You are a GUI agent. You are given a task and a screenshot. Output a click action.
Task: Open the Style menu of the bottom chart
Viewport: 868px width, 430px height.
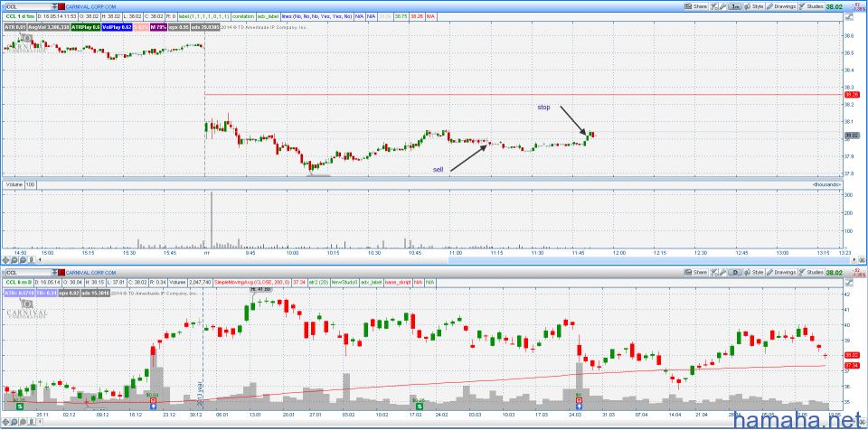pyautogui.click(x=754, y=272)
